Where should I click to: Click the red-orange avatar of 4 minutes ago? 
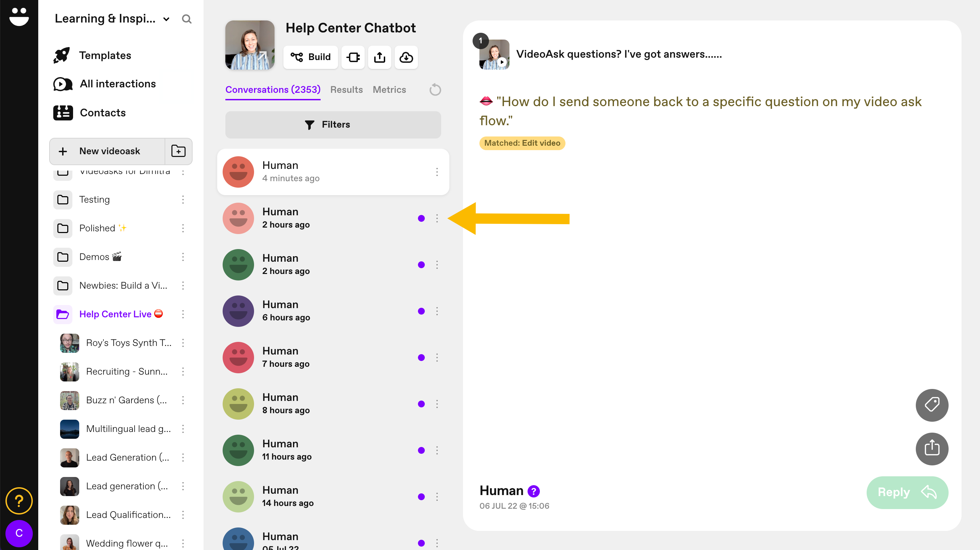point(238,172)
